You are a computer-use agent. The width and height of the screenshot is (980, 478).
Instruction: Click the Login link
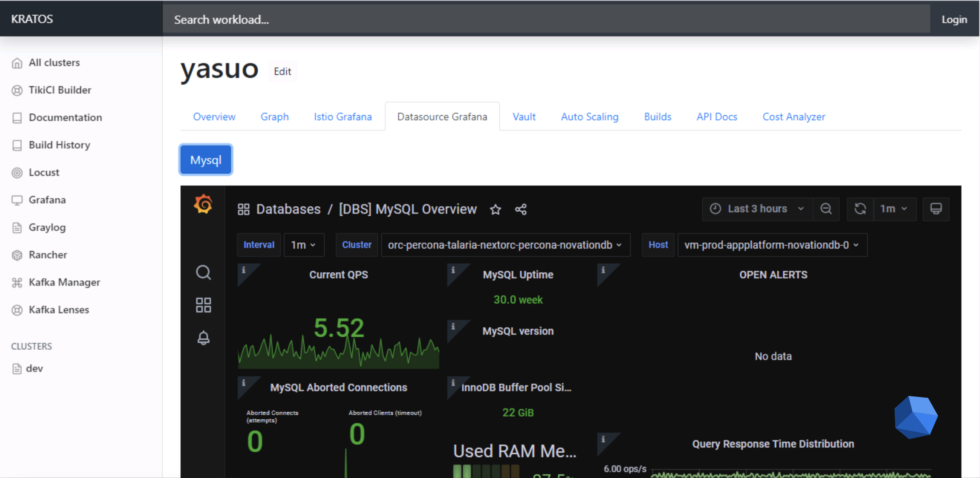pyautogui.click(x=954, y=19)
